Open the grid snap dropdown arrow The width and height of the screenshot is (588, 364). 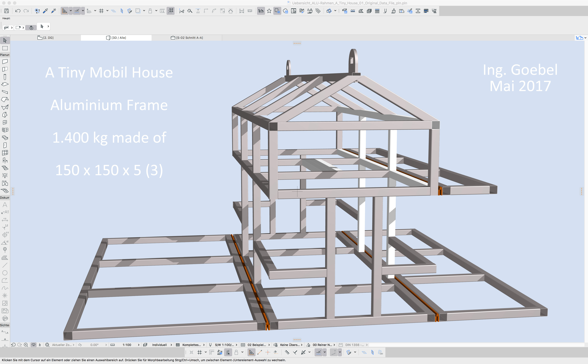point(107,11)
